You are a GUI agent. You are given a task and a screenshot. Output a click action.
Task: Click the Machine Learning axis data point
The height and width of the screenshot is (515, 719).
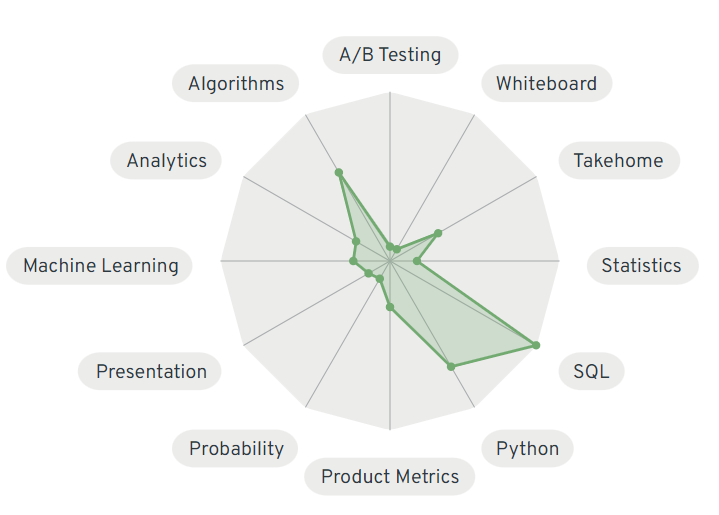point(353,261)
